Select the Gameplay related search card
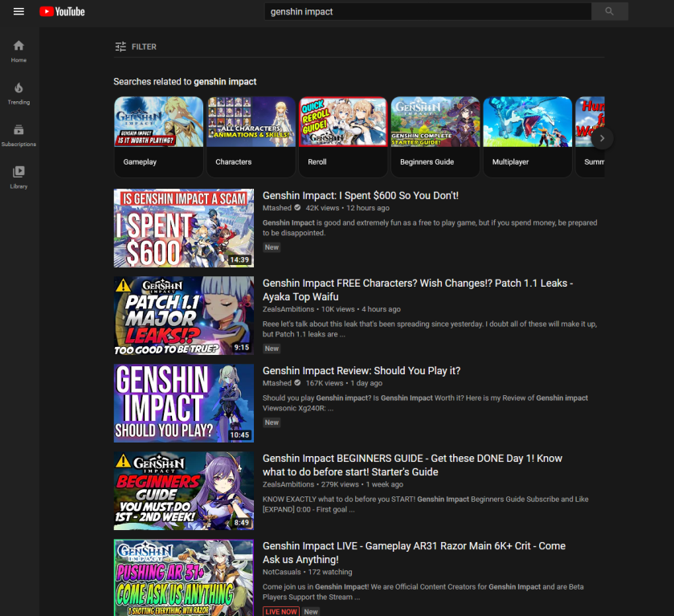 (x=158, y=137)
